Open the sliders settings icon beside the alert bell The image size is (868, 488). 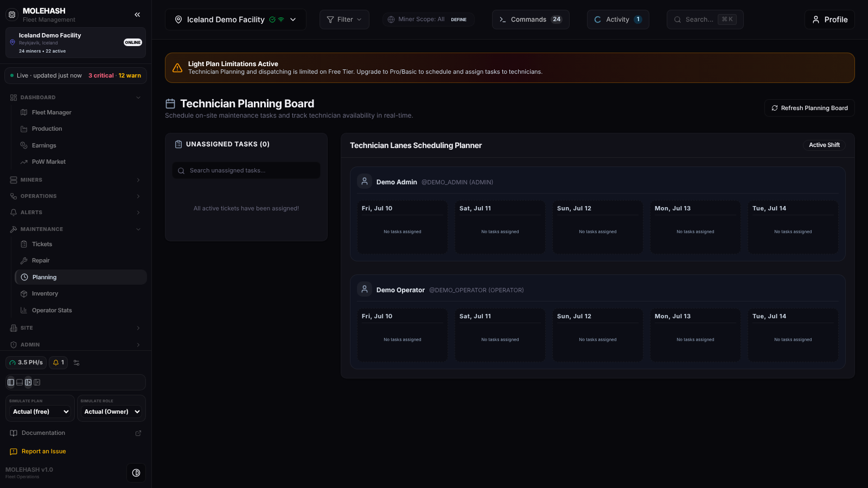(76, 363)
